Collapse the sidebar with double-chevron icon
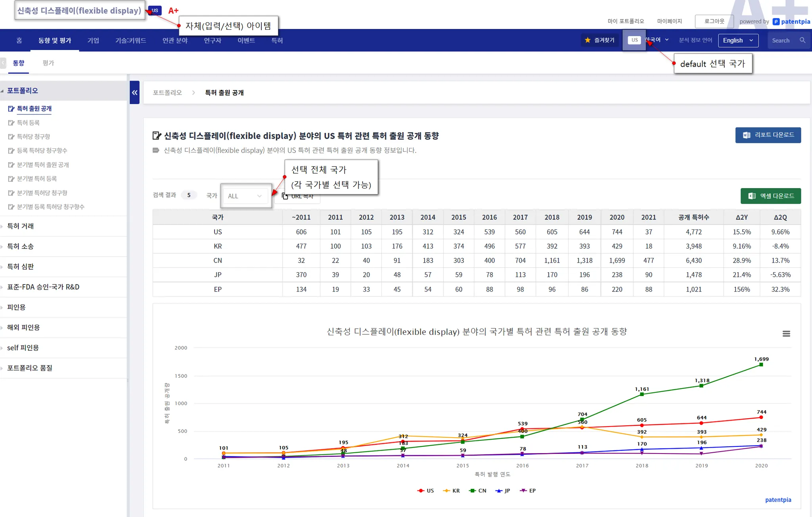The width and height of the screenshot is (812, 517). click(x=134, y=92)
